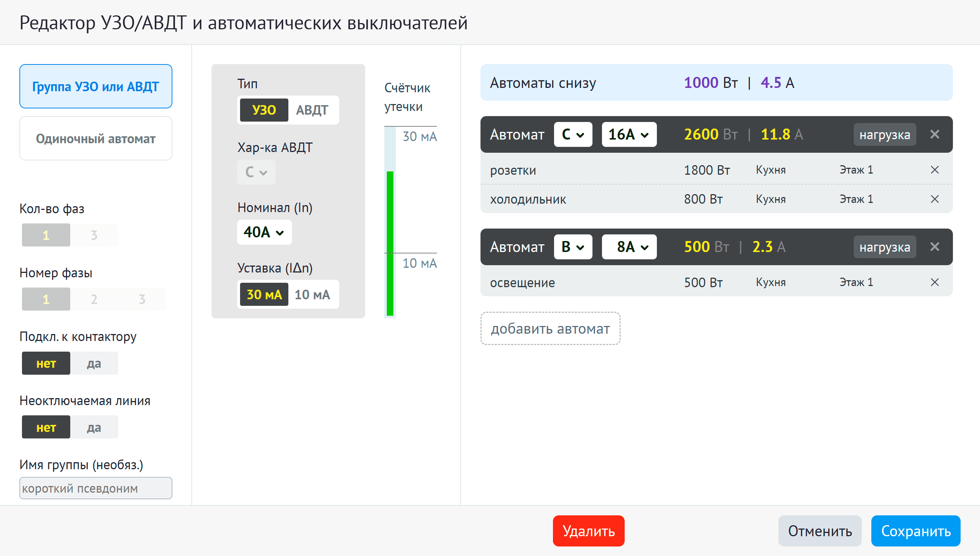The height and width of the screenshot is (556, 980).
Task: Save changes with Сохранить
Action: coord(916,531)
